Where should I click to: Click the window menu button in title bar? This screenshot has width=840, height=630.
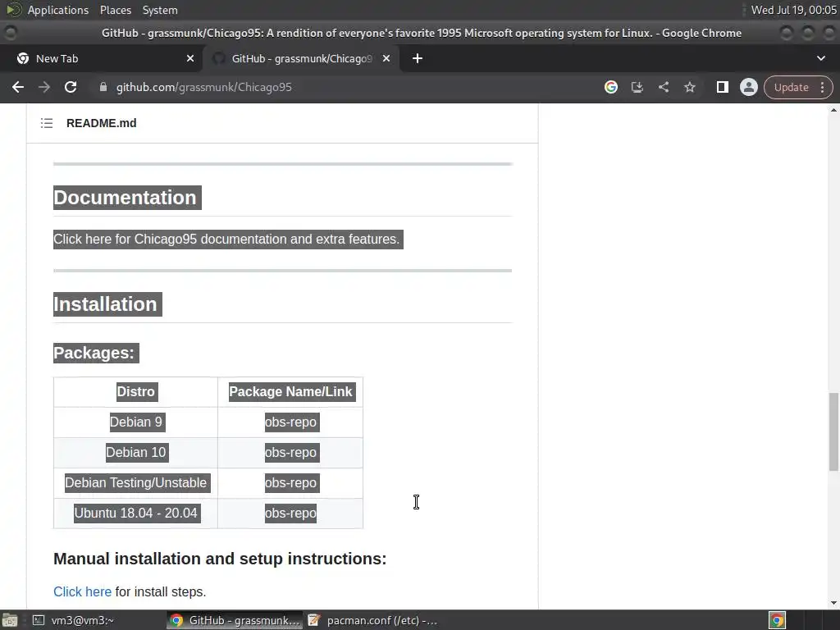(10, 33)
